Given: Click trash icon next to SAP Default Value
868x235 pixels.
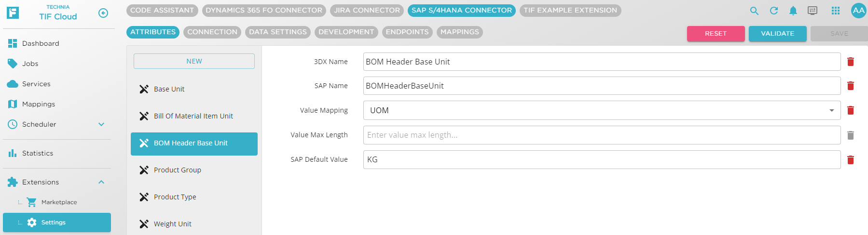Looking at the screenshot, I should point(851,160).
